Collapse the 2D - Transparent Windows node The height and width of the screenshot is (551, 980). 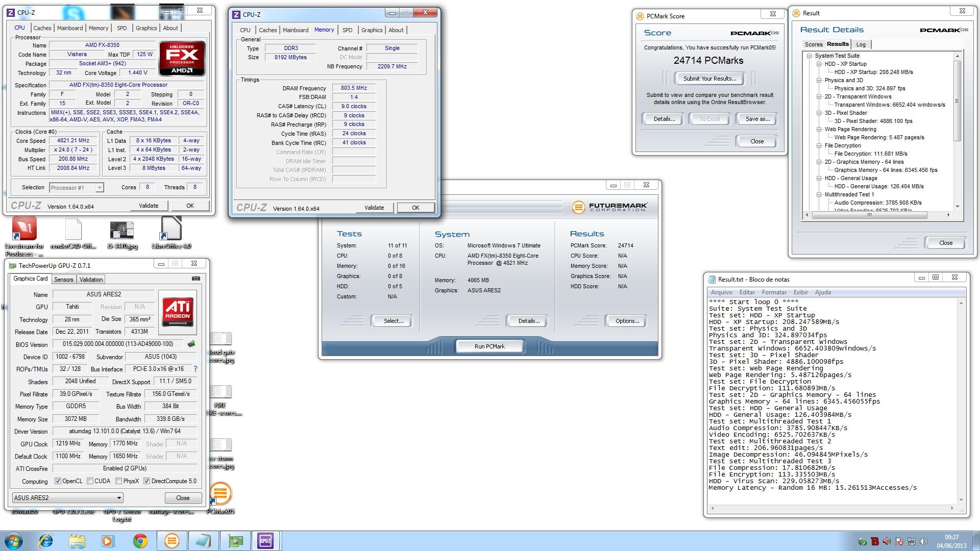(819, 96)
